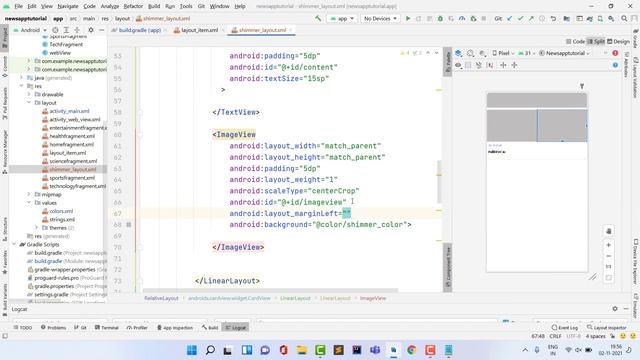Click the Make Project hammer icon
Screen dimensions: 640x360
click(318, 18)
